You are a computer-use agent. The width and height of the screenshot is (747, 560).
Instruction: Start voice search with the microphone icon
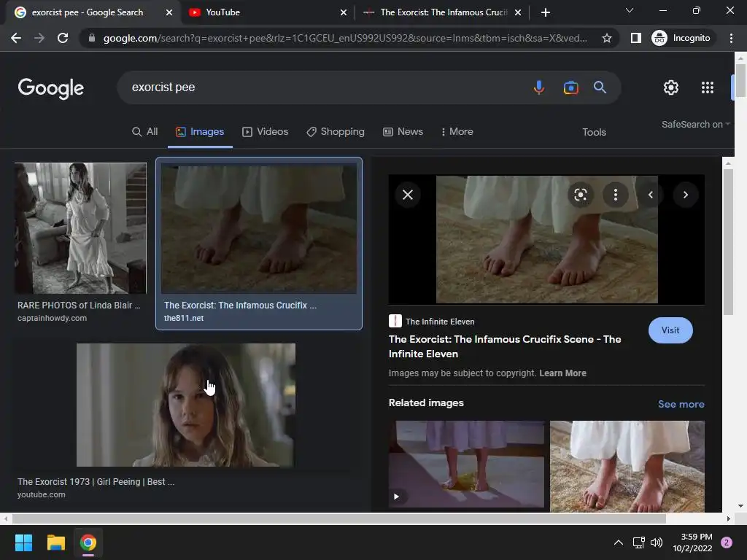click(x=539, y=87)
